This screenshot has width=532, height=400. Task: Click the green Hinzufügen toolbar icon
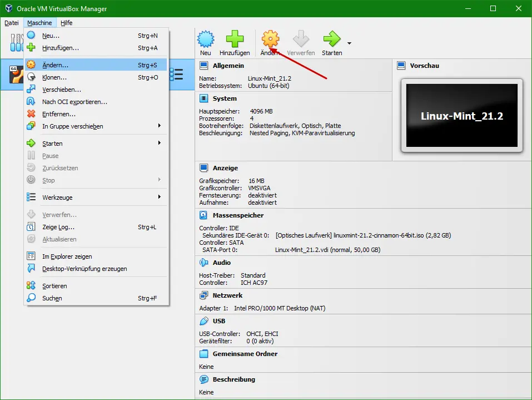pos(235,40)
